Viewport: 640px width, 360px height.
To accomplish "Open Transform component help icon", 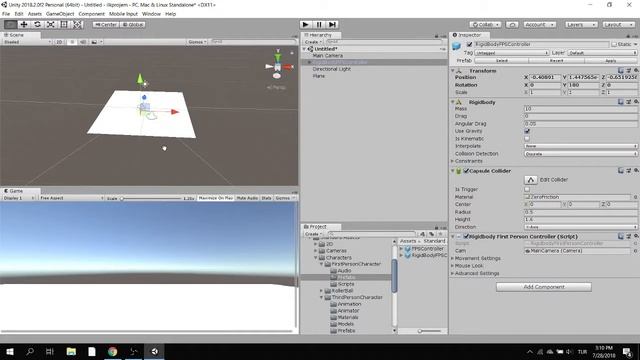I will tap(620, 71).
